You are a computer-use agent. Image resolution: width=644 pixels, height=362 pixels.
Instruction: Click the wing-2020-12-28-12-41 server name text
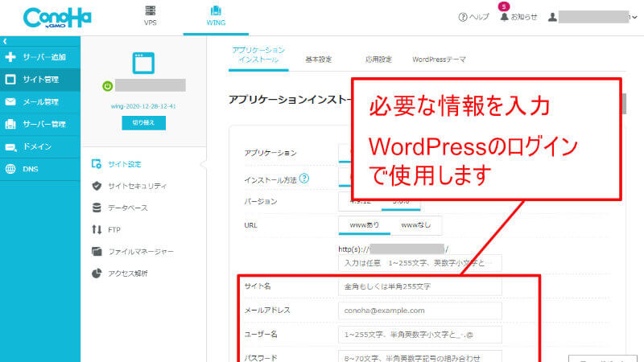coord(143,106)
